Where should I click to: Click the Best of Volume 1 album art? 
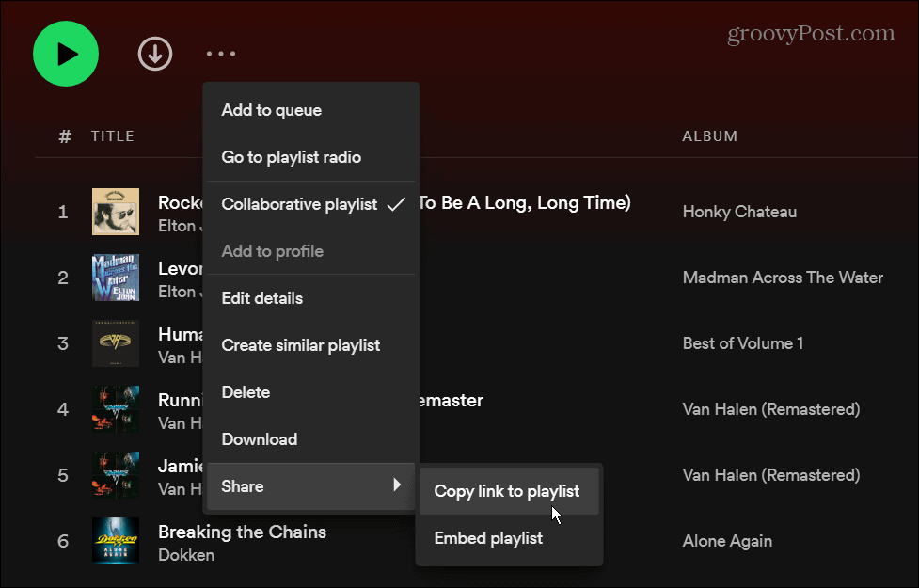(x=115, y=342)
